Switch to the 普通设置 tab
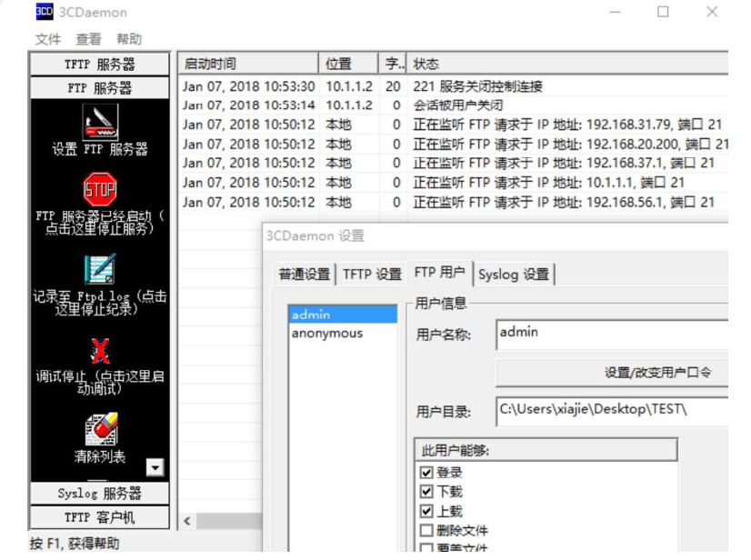The width and height of the screenshot is (751, 560). point(305,275)
